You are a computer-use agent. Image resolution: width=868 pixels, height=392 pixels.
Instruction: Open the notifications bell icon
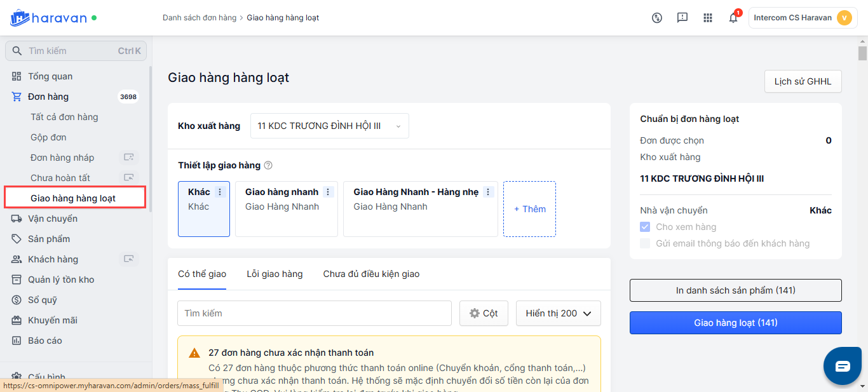coord(733,18)
